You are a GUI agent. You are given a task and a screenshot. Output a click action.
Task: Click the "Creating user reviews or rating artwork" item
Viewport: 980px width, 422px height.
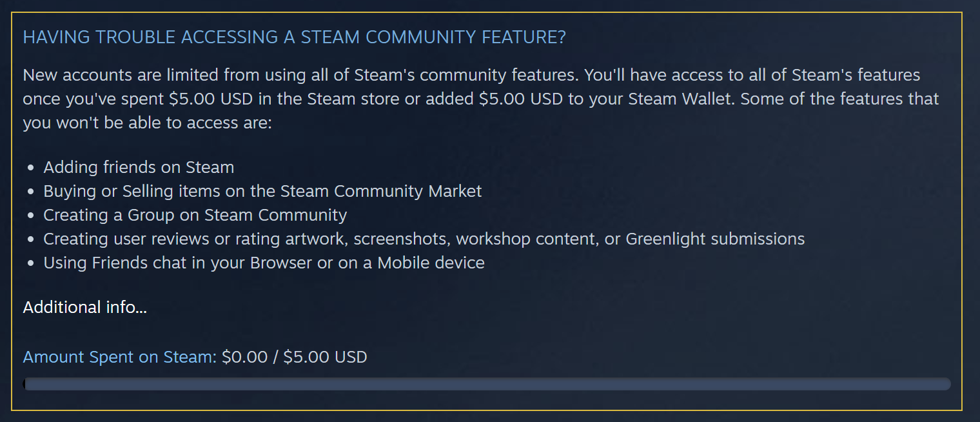(x=424, y=239)
